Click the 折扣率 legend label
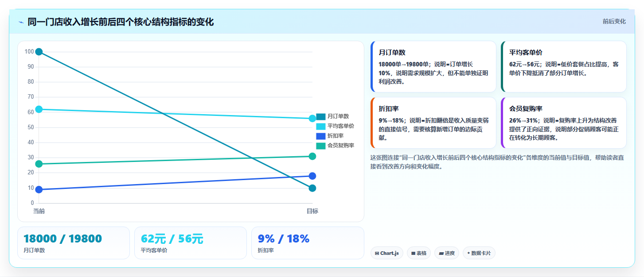644x277 pixels. tap(336, 136)
